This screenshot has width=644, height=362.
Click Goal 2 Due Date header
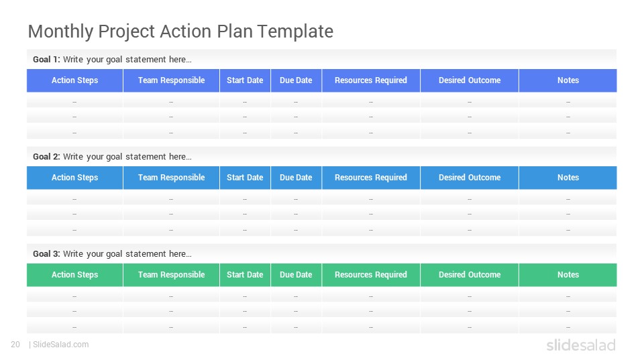click(296, 178)
